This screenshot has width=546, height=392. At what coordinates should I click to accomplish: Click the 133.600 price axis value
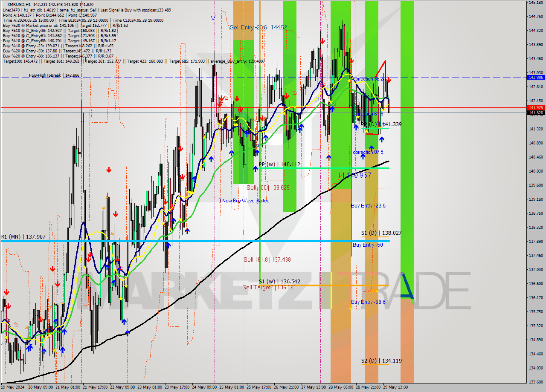tap(536, 382)
